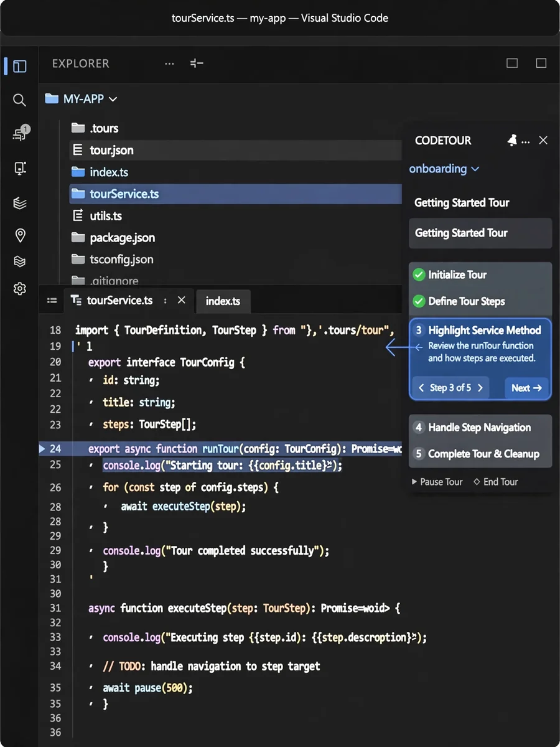Image resolution: width=560 pixels, height=747 pixels.
Task: Click the CODETOUR panel title
Action: point(443,141)
